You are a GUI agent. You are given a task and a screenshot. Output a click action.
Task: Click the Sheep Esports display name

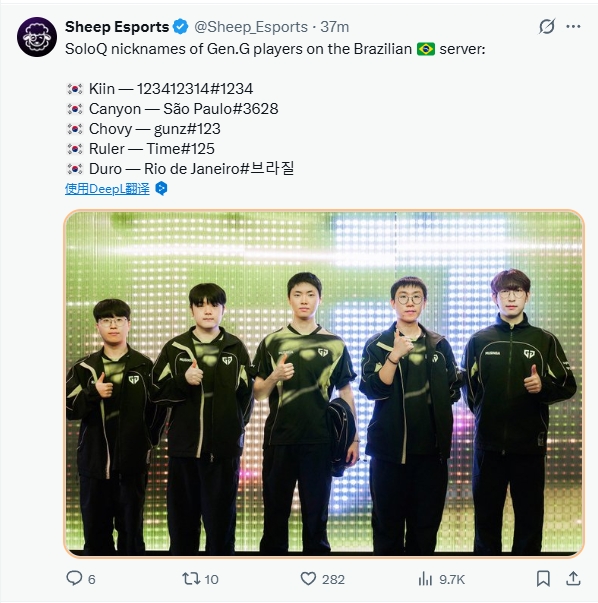[x=117, y=27]
